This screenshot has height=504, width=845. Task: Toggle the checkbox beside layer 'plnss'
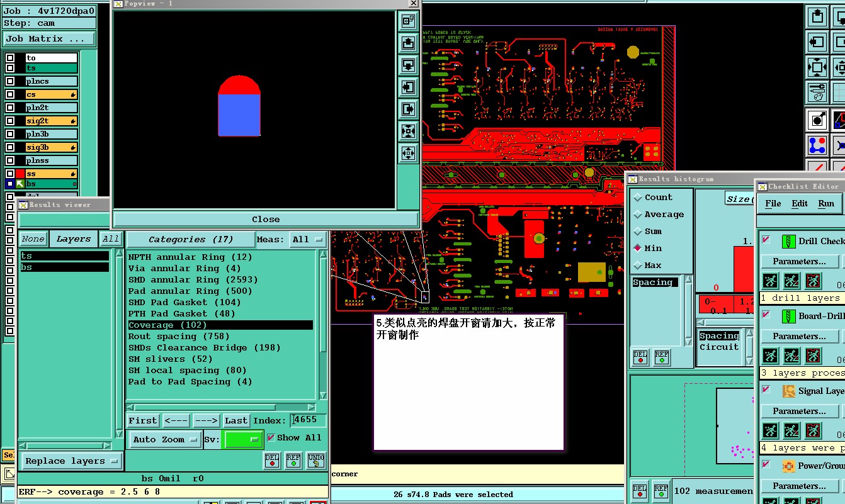[x=10, y=160]
